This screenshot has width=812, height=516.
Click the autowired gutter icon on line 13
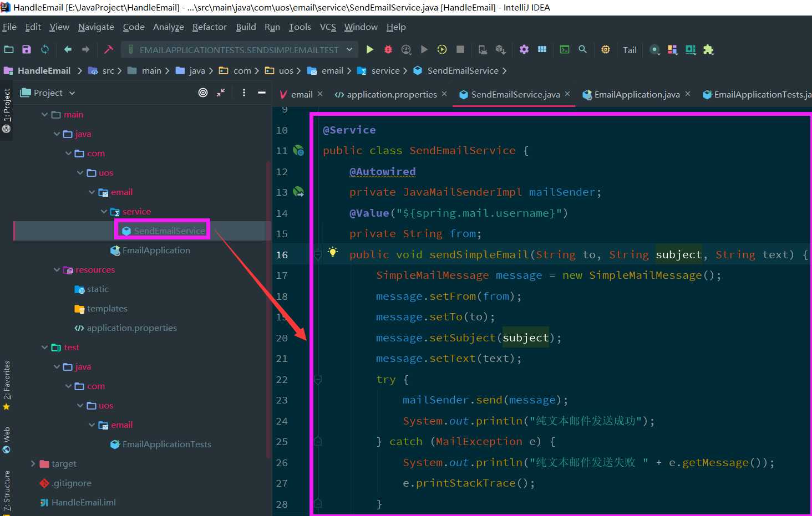[x=298, y=192]
